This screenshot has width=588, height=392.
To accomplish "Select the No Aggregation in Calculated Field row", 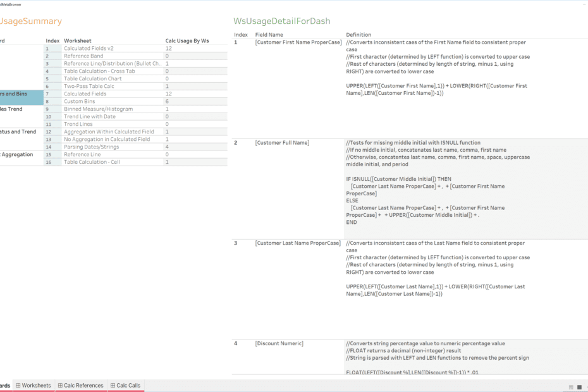I will pos(135,139).
